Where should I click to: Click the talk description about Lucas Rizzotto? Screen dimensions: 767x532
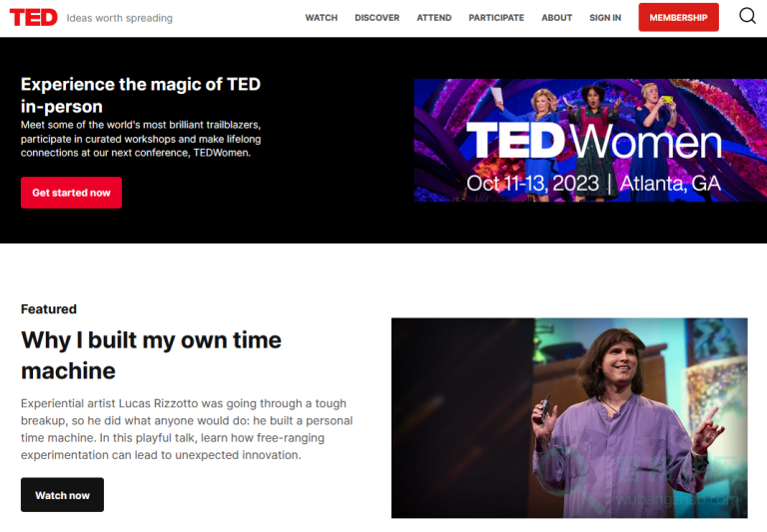(186, 429)
